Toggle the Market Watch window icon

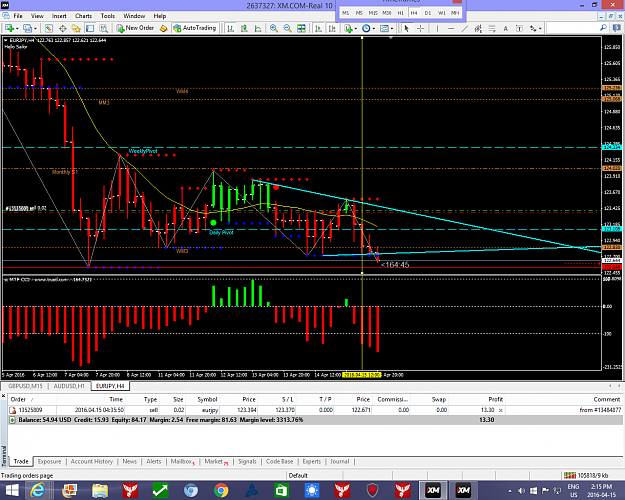[49, 28]
